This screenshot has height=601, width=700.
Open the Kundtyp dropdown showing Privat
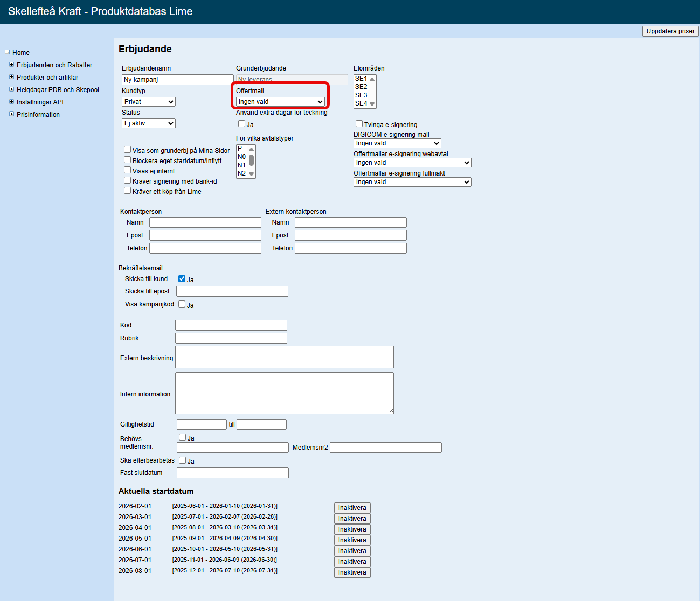coord(149,102)
